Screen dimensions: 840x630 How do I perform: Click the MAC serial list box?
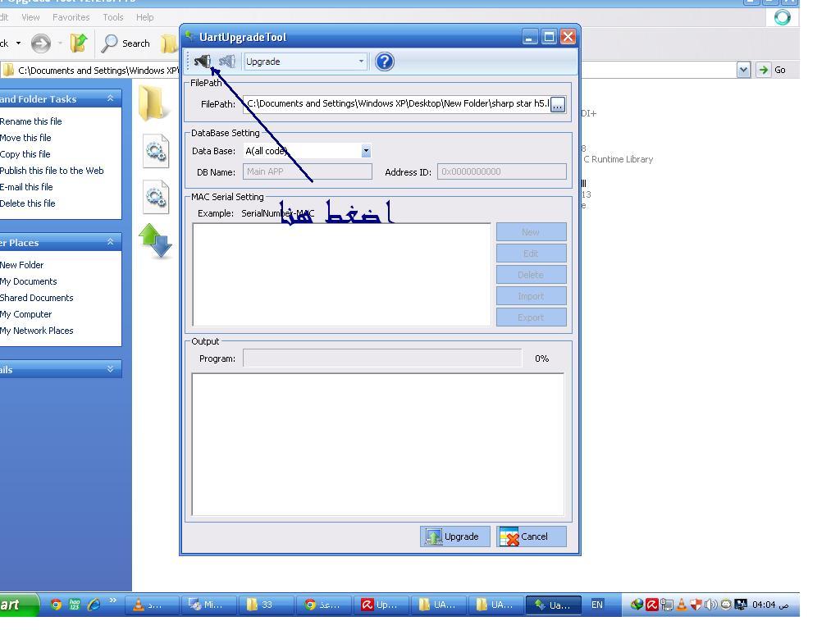342,274
